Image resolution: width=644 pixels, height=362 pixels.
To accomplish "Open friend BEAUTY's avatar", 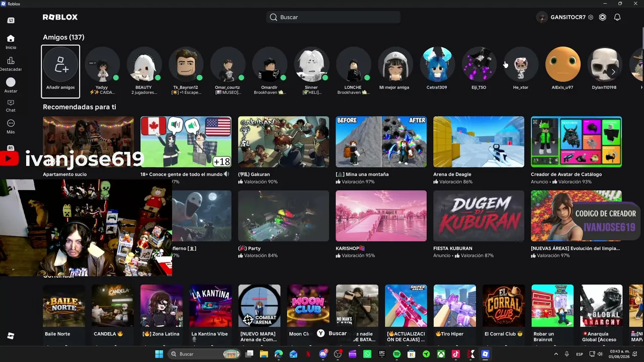I will click(144, 64).
